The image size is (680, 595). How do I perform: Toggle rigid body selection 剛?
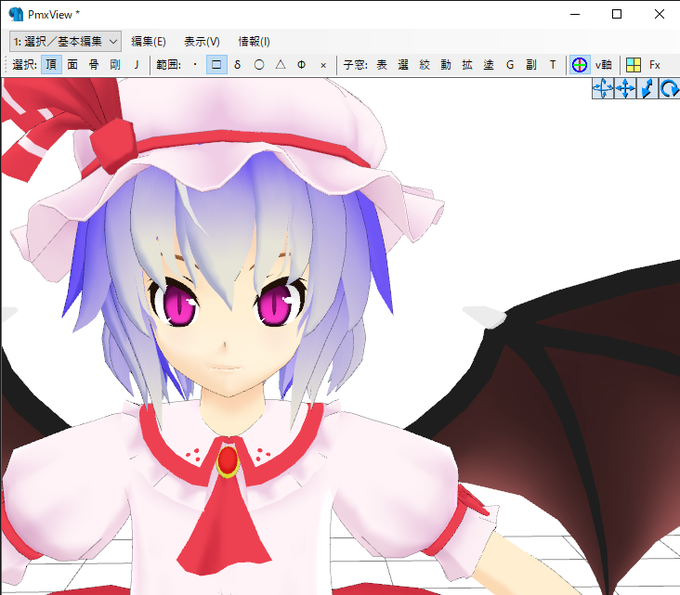coord(115,65)
